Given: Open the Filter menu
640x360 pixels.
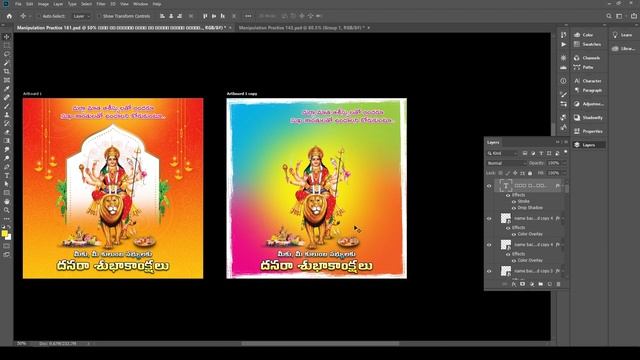Looking at the screenshot, I should [101, 4].
